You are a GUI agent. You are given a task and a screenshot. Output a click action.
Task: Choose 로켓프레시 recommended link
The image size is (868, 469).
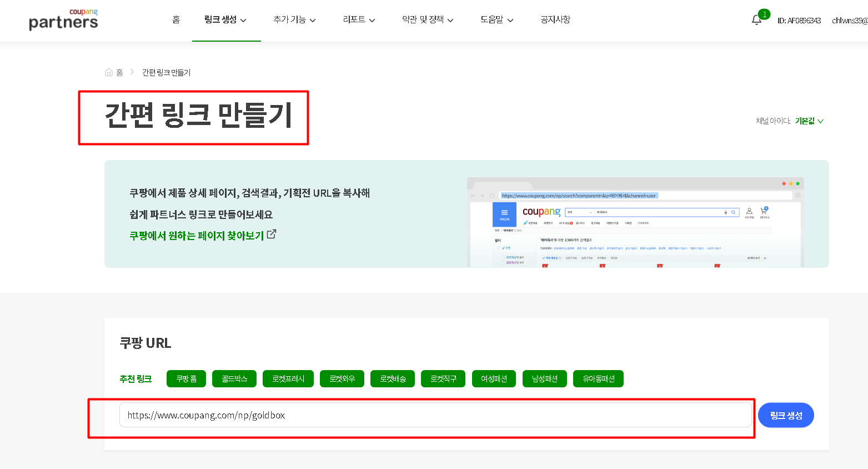pos(288,378)
